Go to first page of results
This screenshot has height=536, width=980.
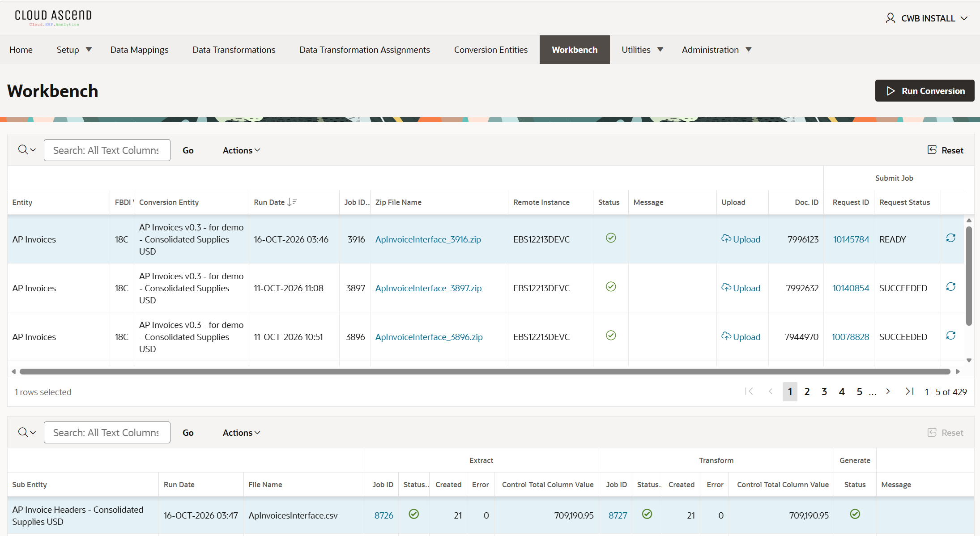tap(749, 391)
